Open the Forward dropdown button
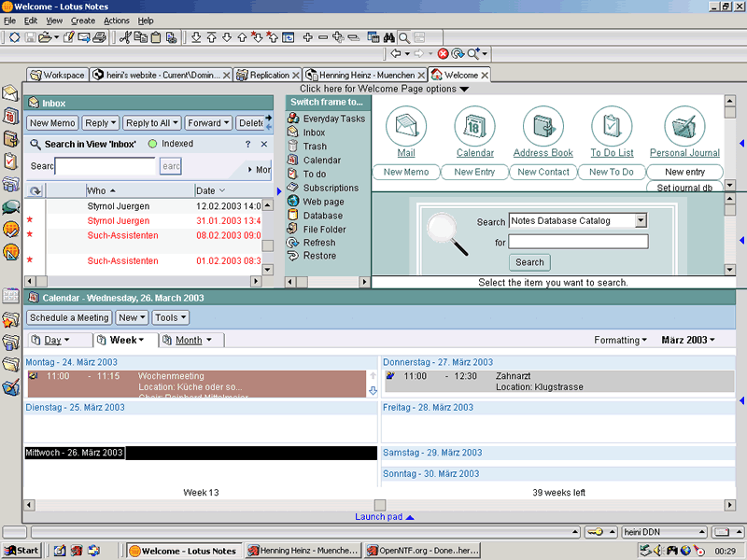Image resolution: width=747 pixels, height=560 pixels. click(208, 123)
